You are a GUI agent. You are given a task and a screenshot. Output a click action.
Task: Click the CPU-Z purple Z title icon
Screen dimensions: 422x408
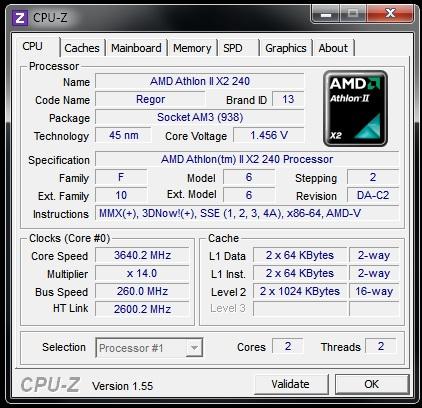pyautogui.click(x=19, y=18)
